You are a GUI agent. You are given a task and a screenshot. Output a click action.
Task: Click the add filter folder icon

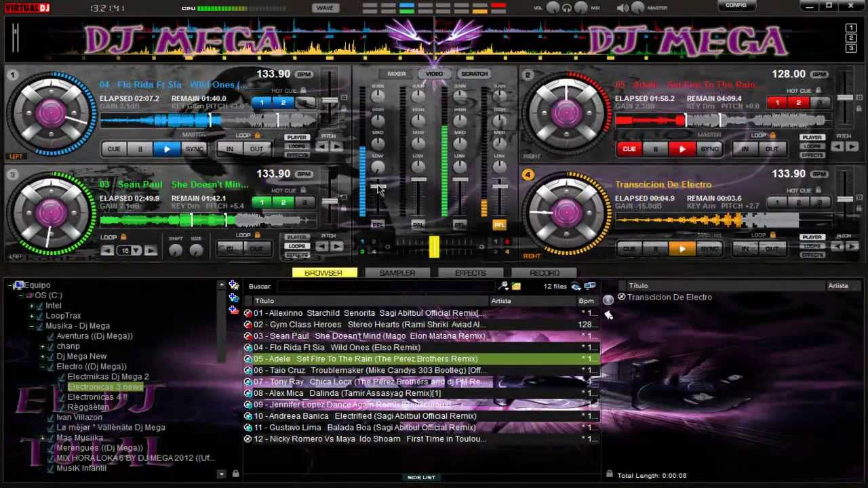point(234,298)
